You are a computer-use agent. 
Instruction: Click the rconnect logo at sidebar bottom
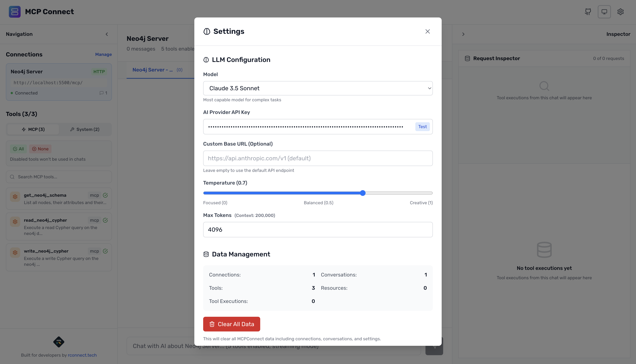59,342
